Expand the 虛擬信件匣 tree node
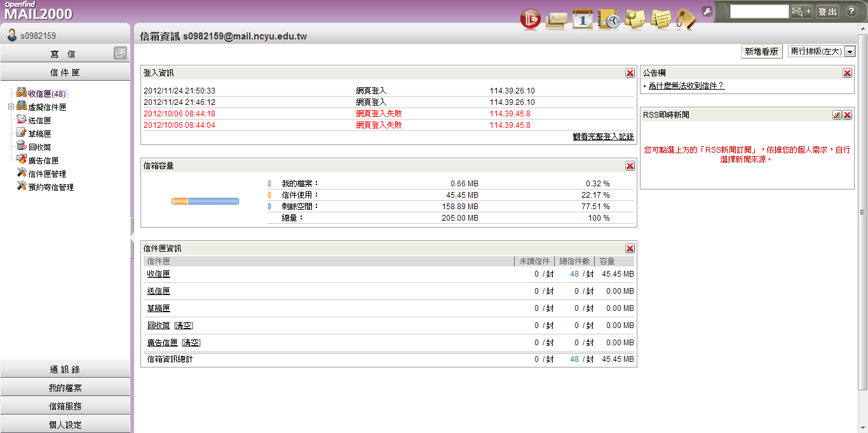The width and height of the screenshot is (868, 433). click(11, 107)
